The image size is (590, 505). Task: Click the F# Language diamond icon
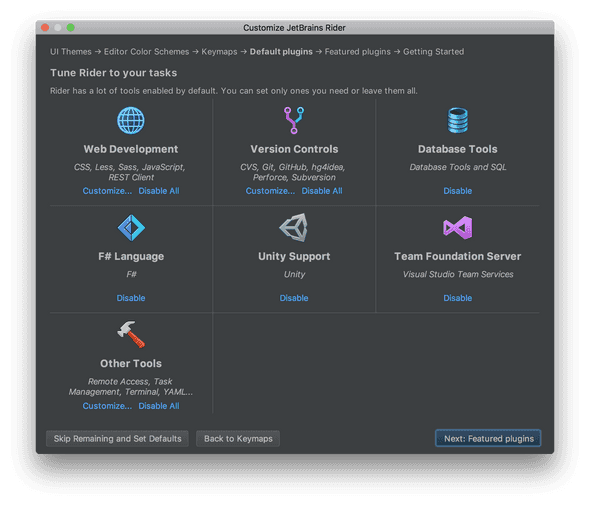tap(131, 228)
